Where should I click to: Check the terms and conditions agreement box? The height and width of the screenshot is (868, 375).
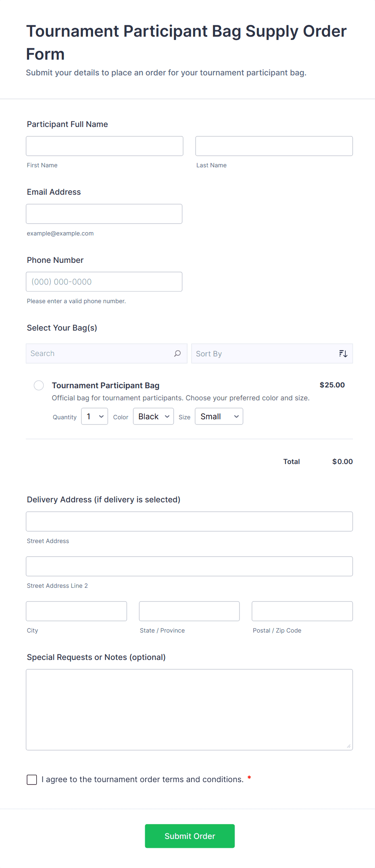click(32, 780)
